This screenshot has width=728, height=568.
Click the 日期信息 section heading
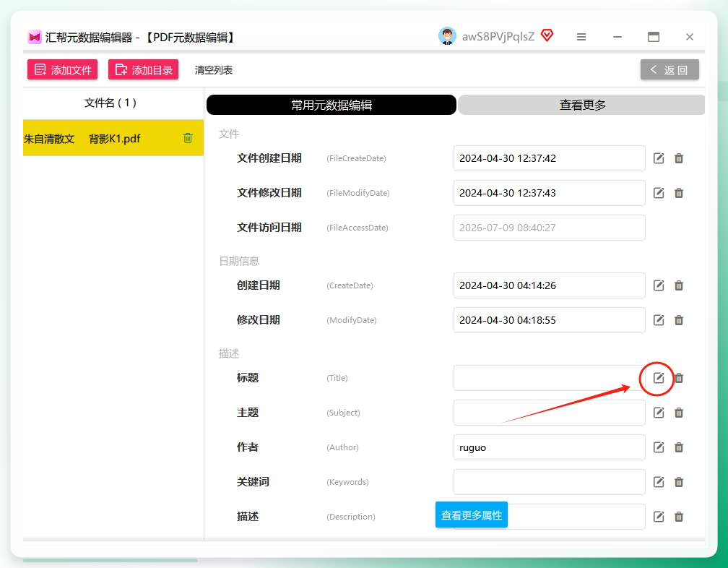point(239,261)
